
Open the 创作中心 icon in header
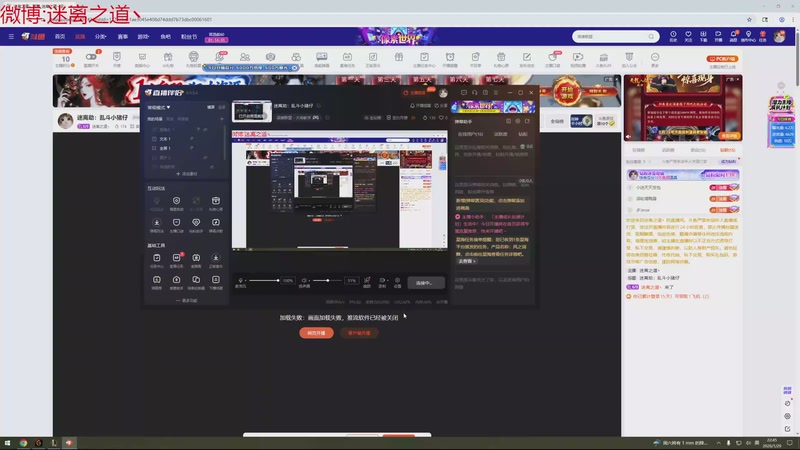tap(748, 36)
